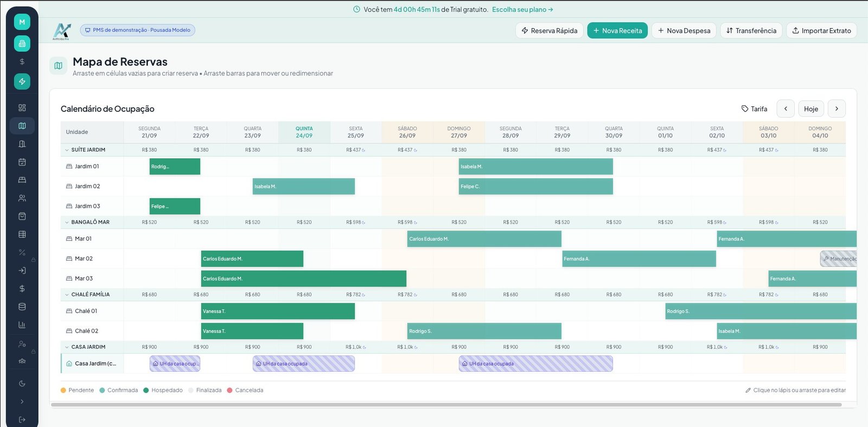868x427 pixels.
Task: Click the house icon beside Casa Jardim
Action: (x=69, y=364)
